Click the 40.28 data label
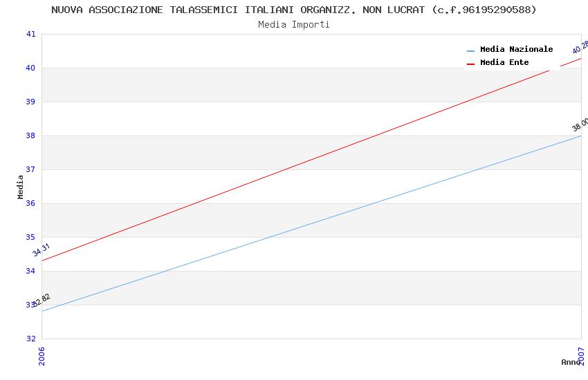The image size is (588, 380). pyautogui.click(x=580, y=47)
